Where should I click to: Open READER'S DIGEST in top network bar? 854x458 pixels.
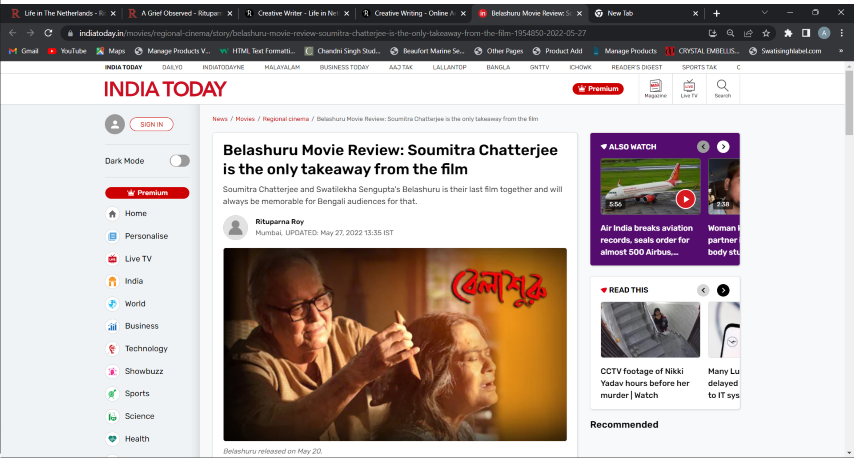coord(637,68)
